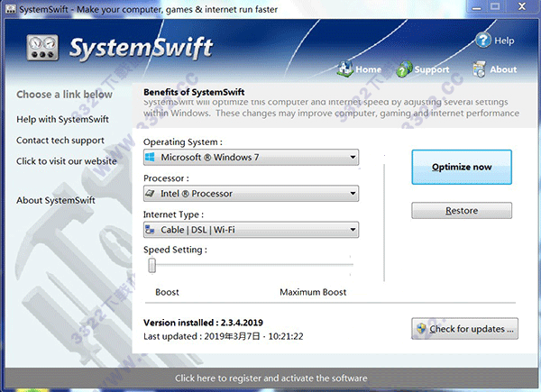Click the Speed Setting : label
Screen dimensions: 541x392
coord(175,250)
